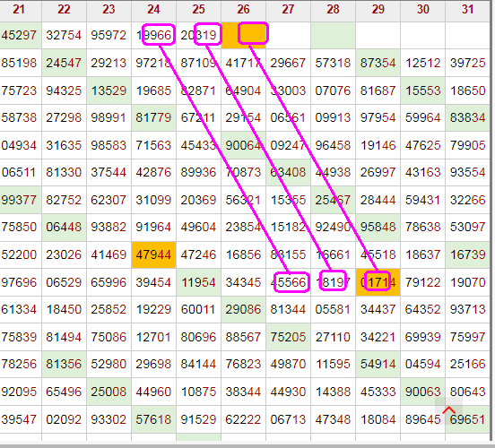This screenshot has height=448, width=495.
Task: Click the green cell 95848
Action: click(x=378, y=227)
